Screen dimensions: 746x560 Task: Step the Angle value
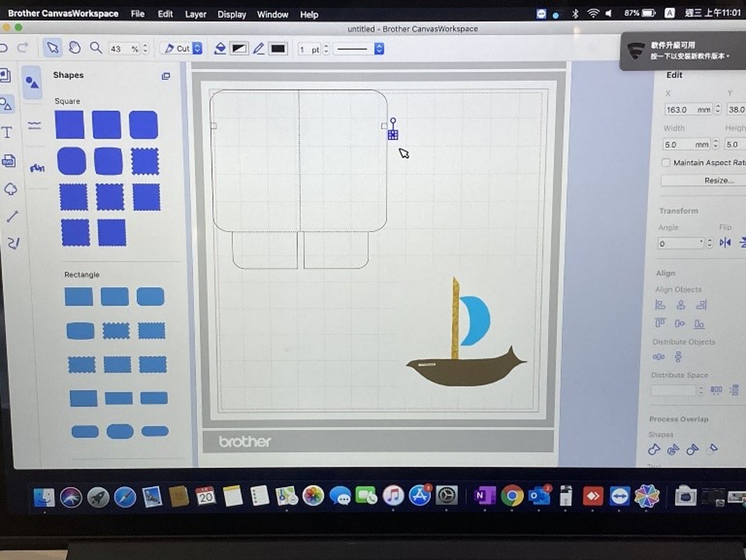tap(709, 243)
